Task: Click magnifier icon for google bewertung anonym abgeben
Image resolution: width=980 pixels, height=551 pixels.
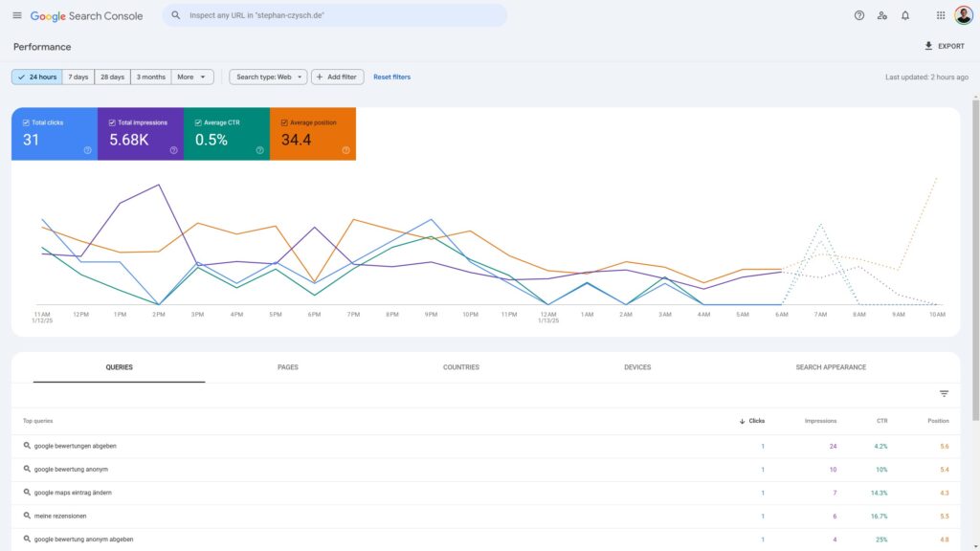Action: pyautogui.click(x=27, y=539)
